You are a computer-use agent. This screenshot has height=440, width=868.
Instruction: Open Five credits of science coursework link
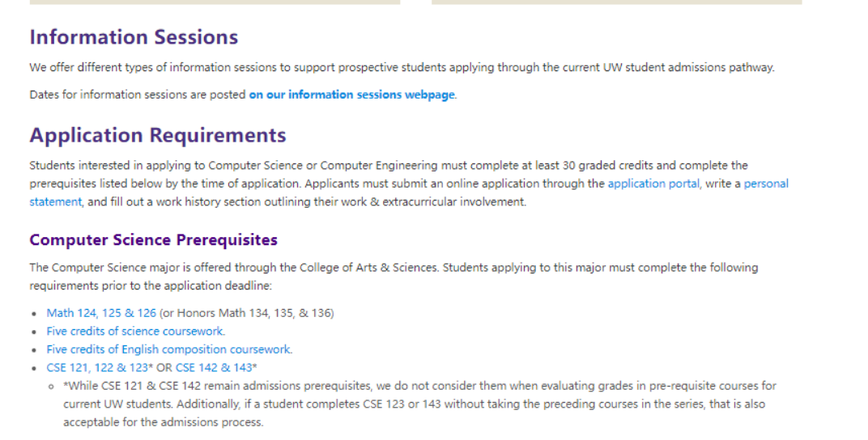(x=135, y=331)
